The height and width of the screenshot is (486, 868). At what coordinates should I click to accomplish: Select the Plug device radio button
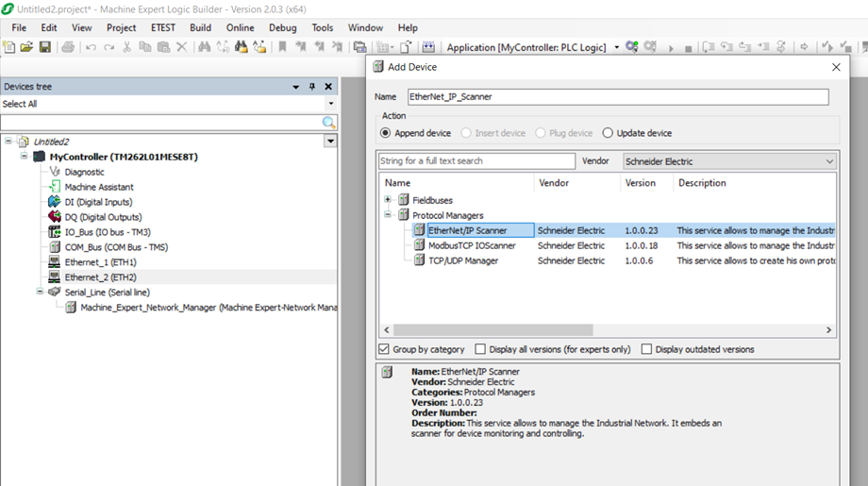click(541, 133)
